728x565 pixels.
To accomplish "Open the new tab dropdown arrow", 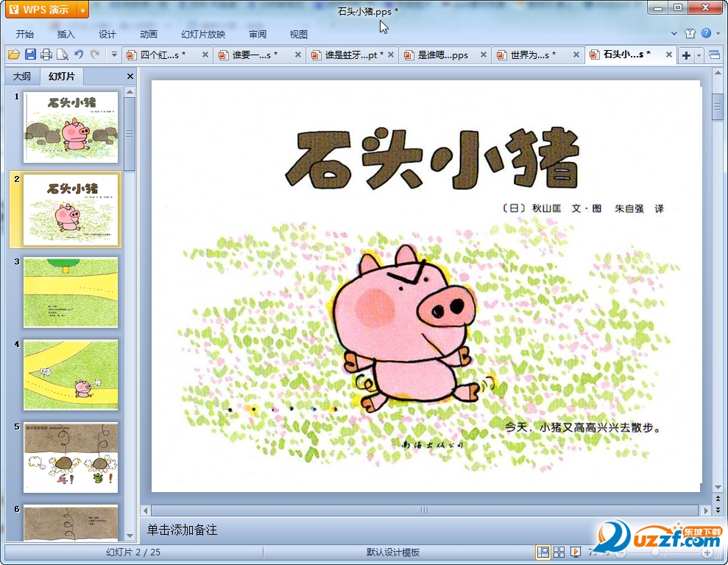I will 699,56.
